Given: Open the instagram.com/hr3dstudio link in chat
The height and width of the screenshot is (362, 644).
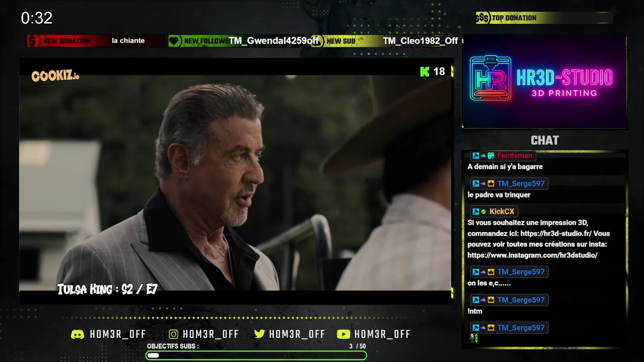Looking at the screenshot, I should pyautogui.click(x=532, y=255).
